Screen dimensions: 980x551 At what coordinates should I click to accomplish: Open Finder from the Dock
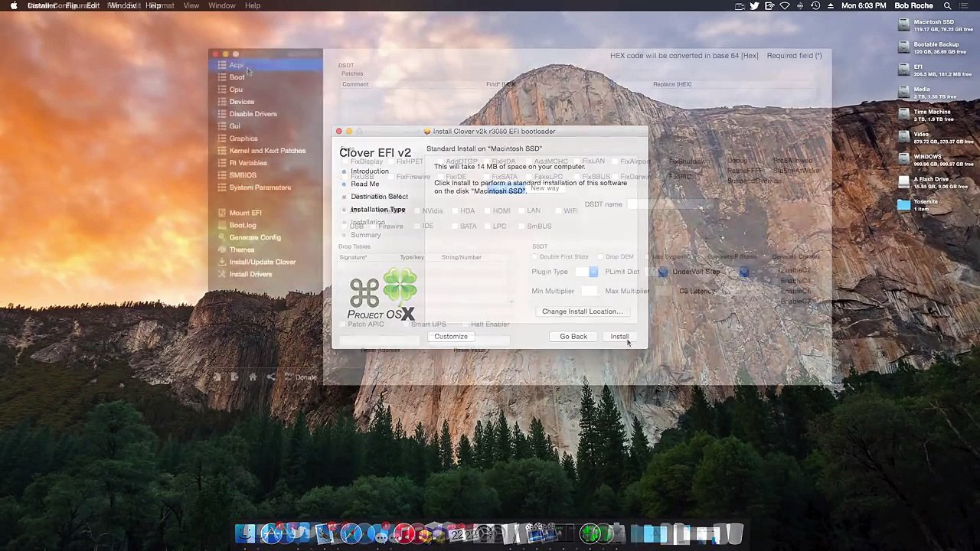pos(245,533)
